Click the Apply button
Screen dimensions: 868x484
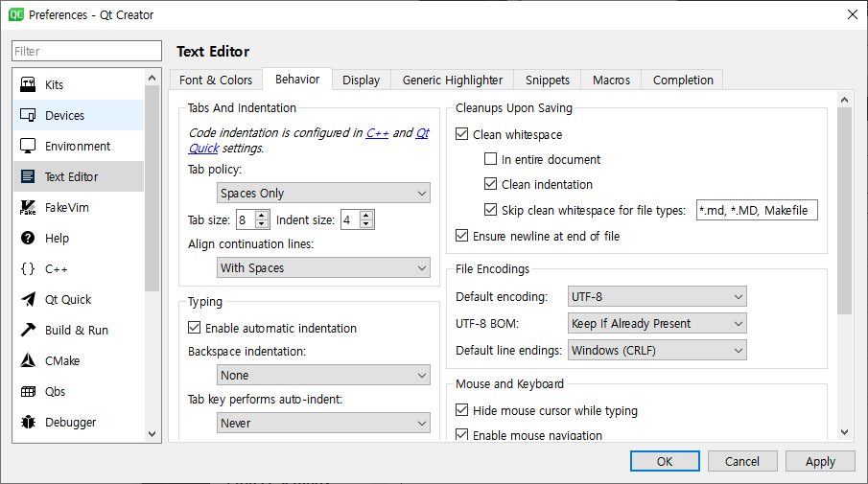820,461
